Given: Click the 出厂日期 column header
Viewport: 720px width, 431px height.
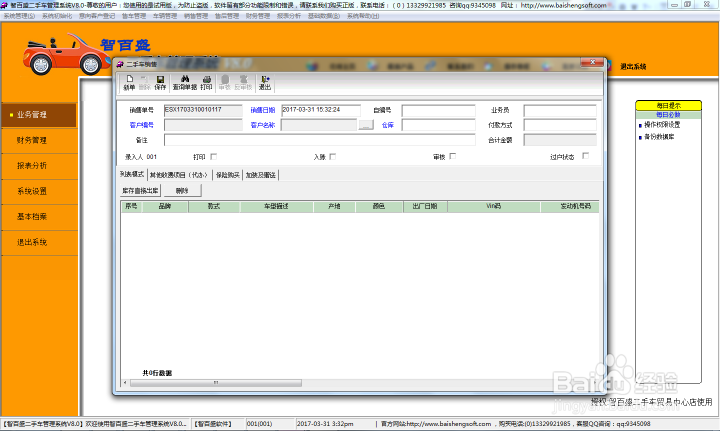Looking at the screenshot, I should click(x=425, y=207).
